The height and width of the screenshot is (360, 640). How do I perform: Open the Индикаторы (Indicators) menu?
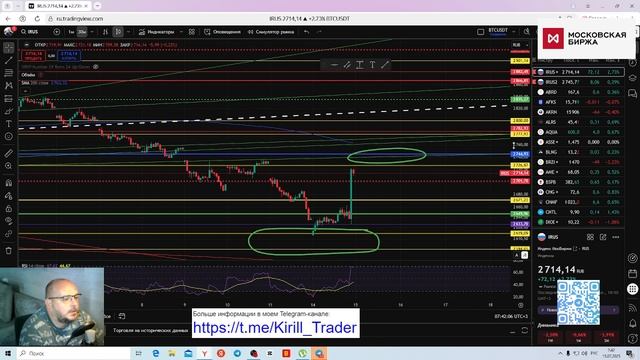157,32
